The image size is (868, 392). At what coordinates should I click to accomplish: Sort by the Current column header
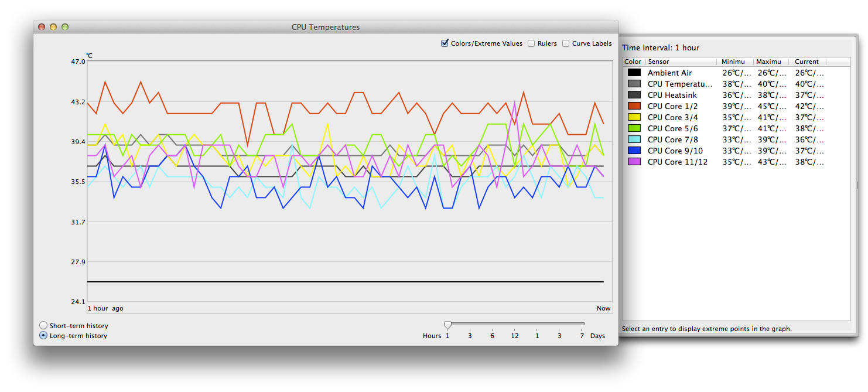(x=807, y=62)
